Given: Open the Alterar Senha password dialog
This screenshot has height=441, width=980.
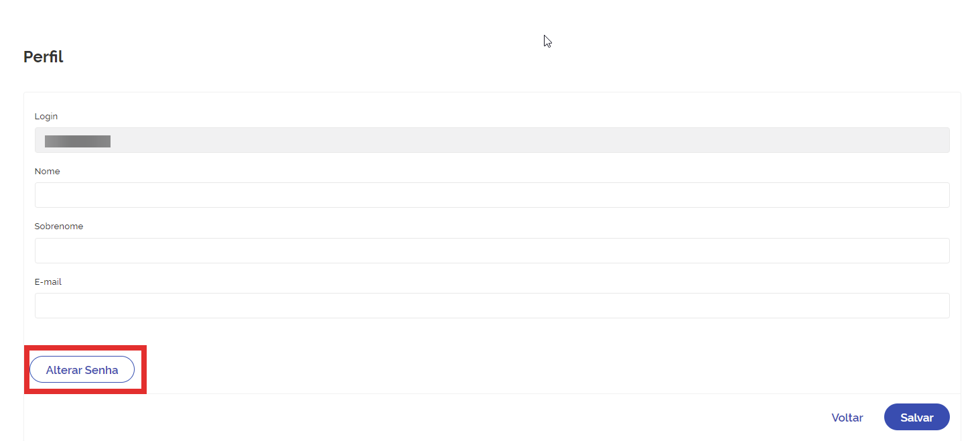Looking at the screenshot, I should tap(82, 370).
